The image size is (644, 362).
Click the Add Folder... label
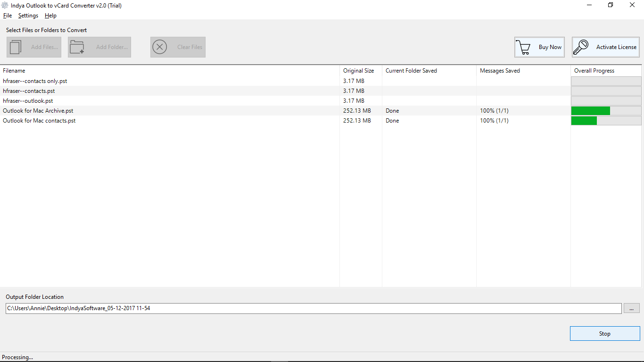point(112,47)
